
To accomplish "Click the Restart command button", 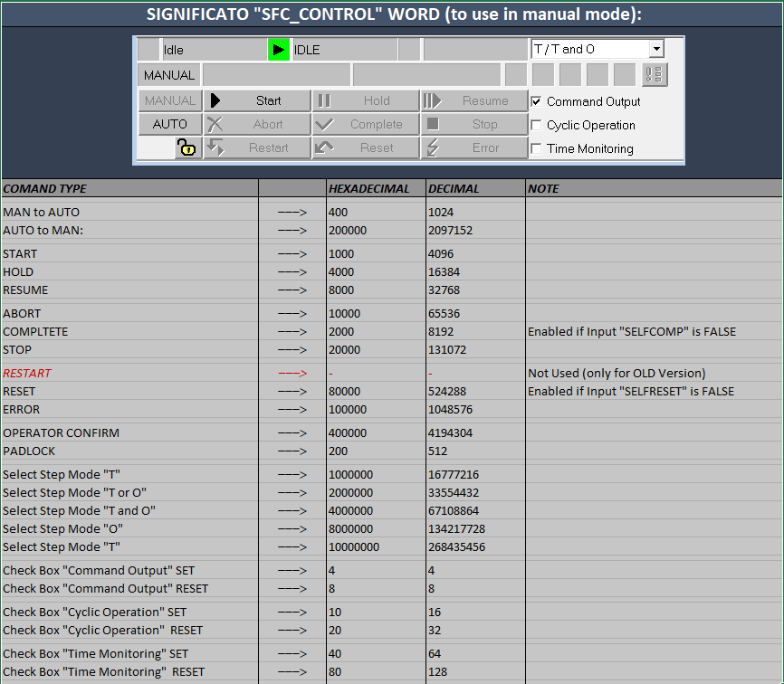I will pyautogui.click(x=257, y=148).
